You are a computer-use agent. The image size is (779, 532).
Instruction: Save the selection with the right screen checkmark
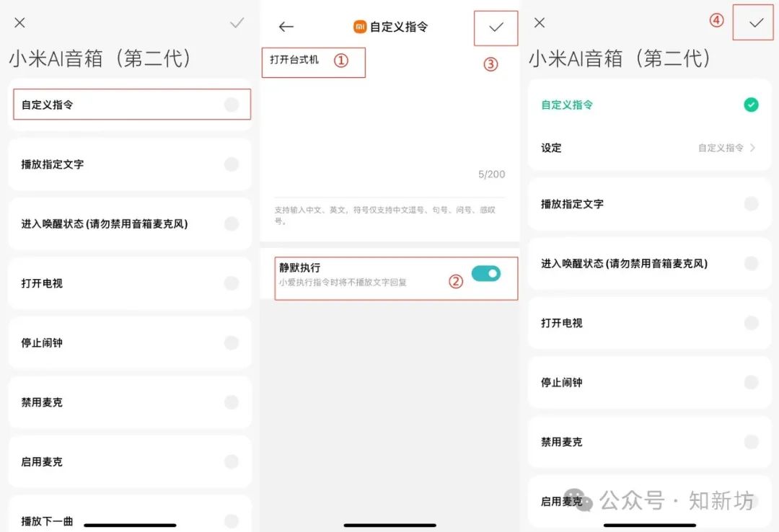point(756,23)
